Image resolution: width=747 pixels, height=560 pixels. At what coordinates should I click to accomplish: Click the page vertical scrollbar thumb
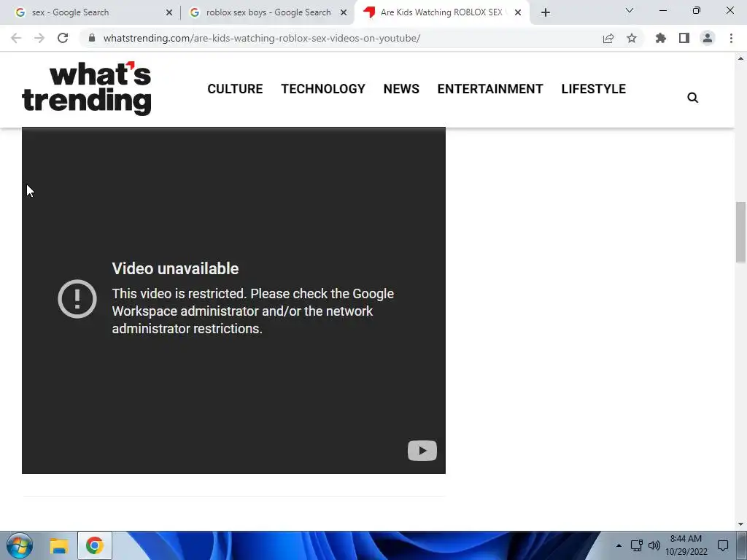click(x=740, y=232)
